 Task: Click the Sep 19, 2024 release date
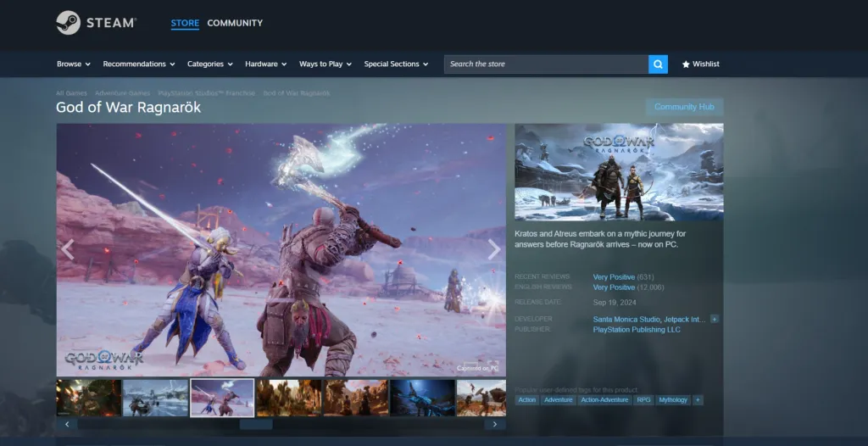[x=615, y=303]
